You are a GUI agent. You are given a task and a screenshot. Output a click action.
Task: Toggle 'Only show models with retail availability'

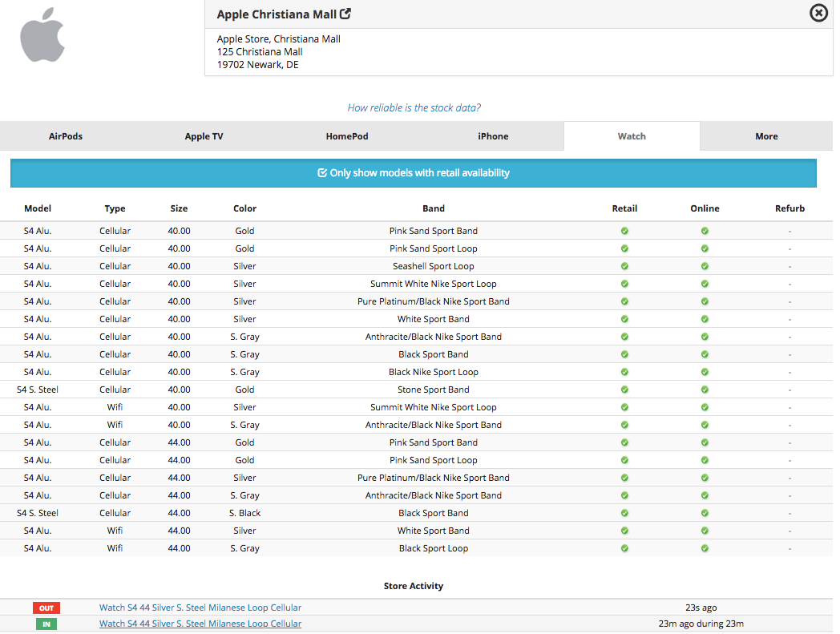[x=414, y=173]
